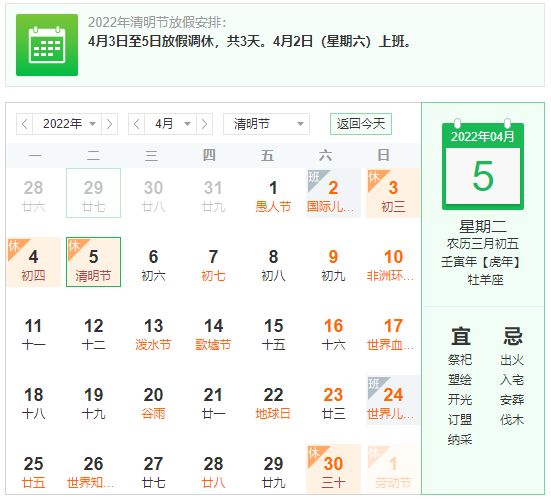
Task: Click the 返回今天 button
Action: click(361, 124)
